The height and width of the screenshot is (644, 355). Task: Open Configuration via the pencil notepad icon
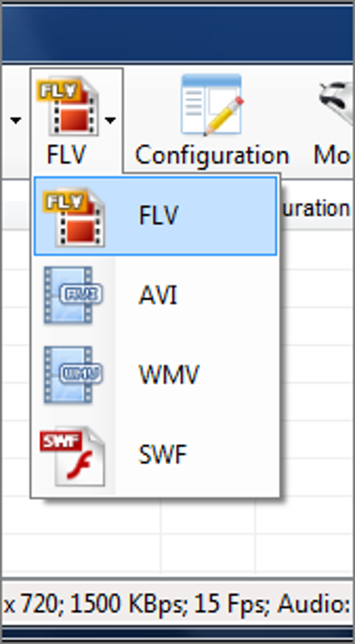tap(211, 106)
